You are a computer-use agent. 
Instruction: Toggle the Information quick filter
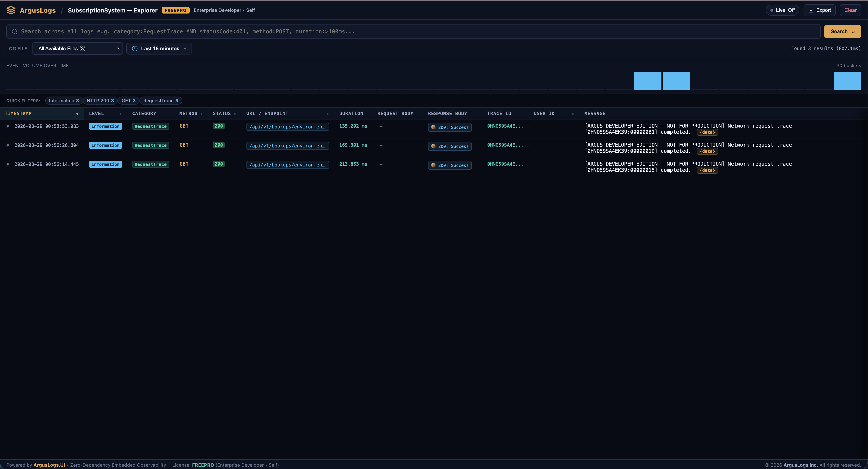click(64, 101)
